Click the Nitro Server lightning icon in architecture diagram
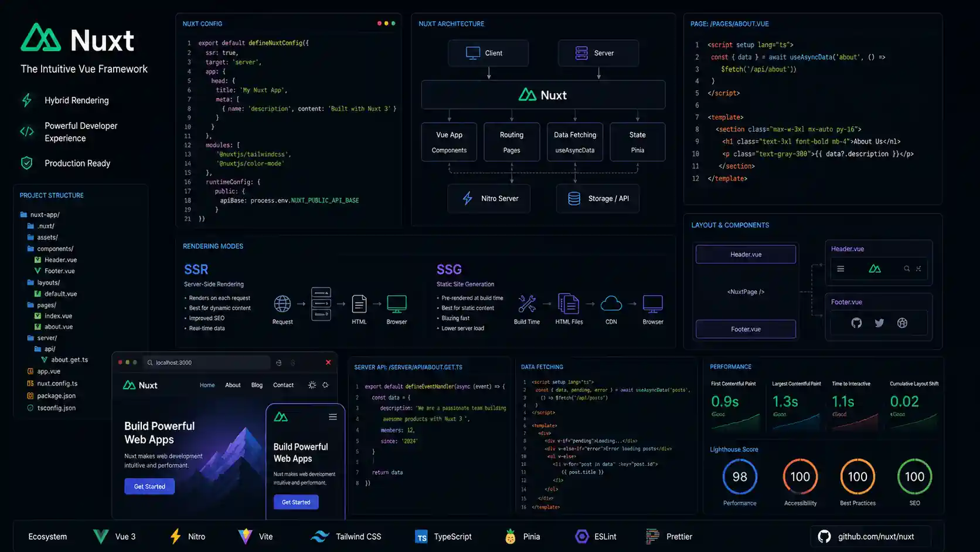The width and height of the screenshot is (980, 552). click(x=468, y=198)
